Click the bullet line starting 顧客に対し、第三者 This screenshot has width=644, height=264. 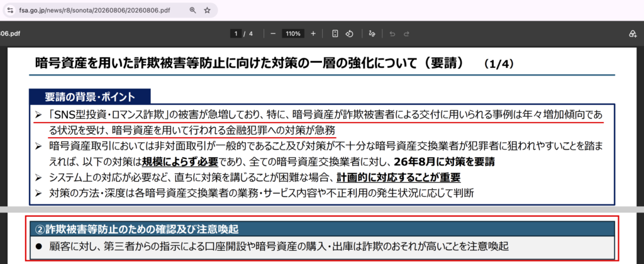pyautogui.click(x=279, y=246)
